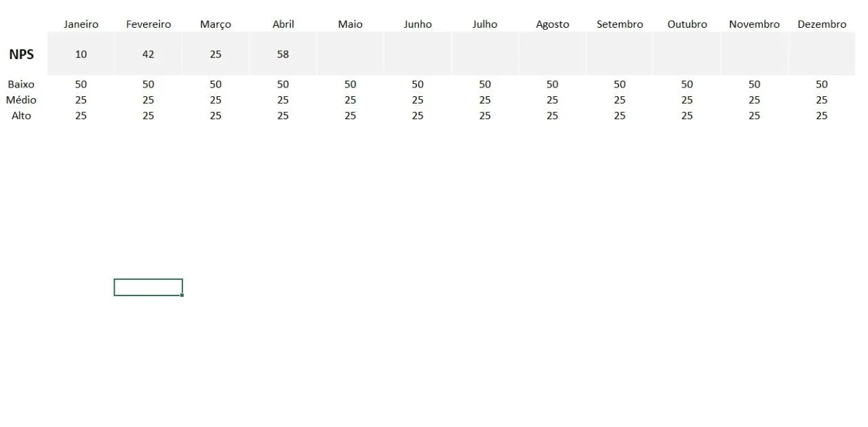
Task: Click the empty NPS cell under Maio
Action: (350, 54)
